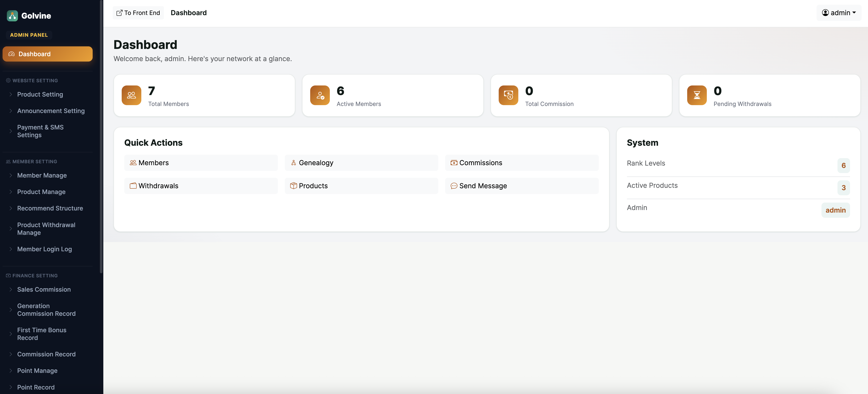Click the Withdrawals wallet icon
The image size is (868, 394).
pyautogui.click(x=133, y=185)
